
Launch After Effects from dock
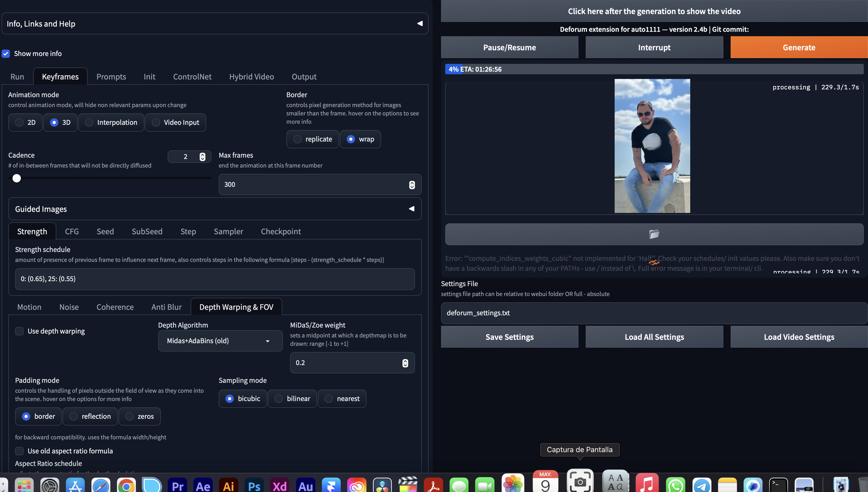coord(203,485)
